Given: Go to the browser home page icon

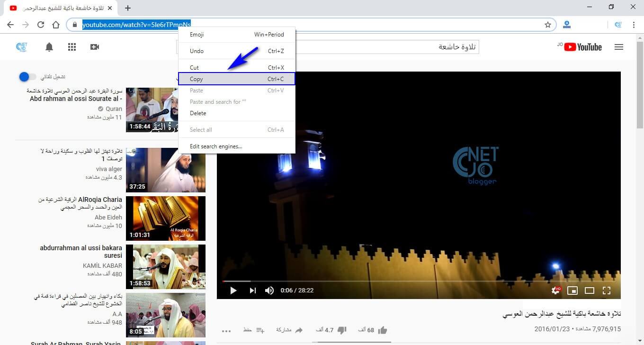Looking at the screenshot, I should (56, 25).
